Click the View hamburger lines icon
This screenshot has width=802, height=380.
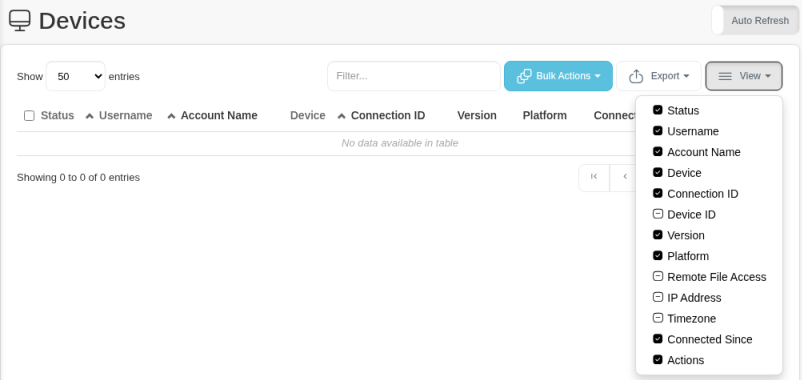725,76
